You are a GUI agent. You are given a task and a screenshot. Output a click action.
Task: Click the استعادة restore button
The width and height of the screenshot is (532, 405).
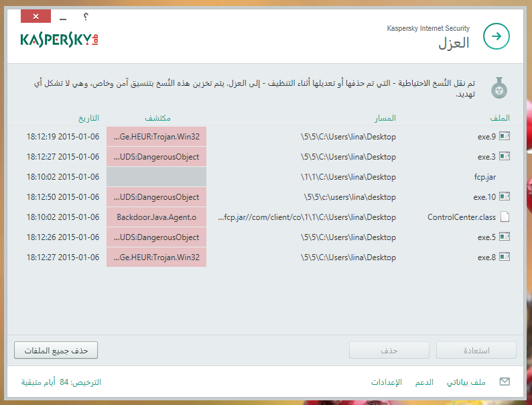476,350
